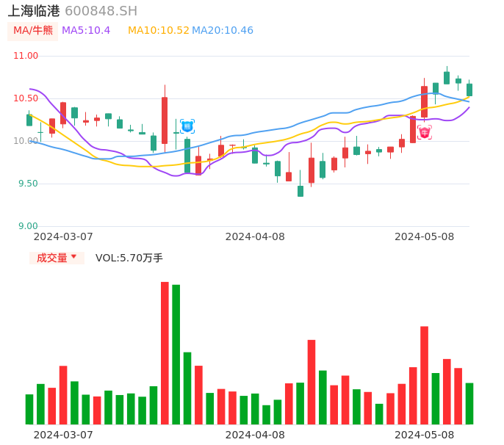Toggle the MA10 moving average legend
This screenshot has width=504, height=445.
pyautogui.click(x=158, y=30)
